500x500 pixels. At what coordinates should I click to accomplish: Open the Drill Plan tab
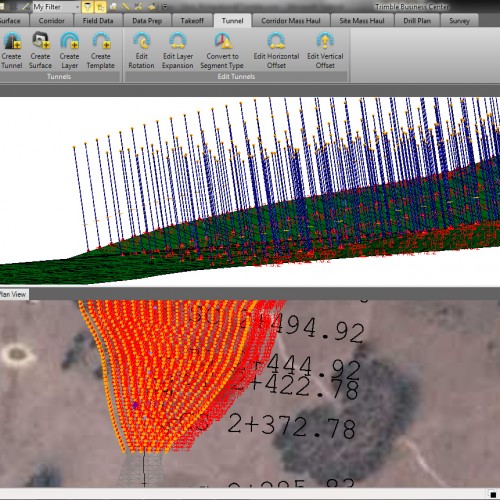pyautogui.click(x=417, y=21)
